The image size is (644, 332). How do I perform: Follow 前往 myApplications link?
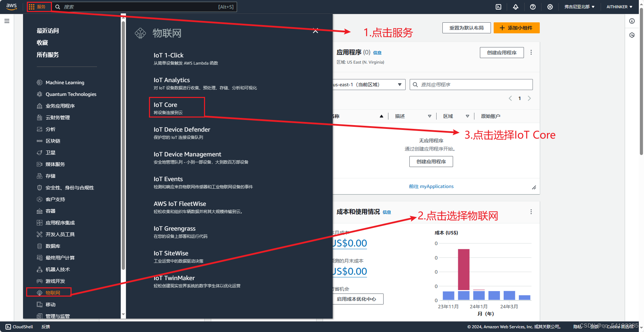point(431,186)
